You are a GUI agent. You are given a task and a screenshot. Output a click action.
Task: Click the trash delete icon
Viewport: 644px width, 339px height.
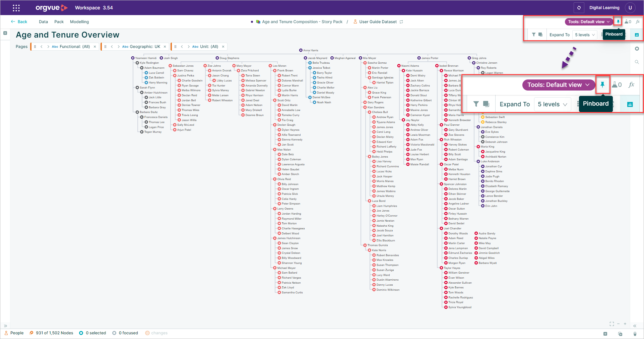point(635,334)
